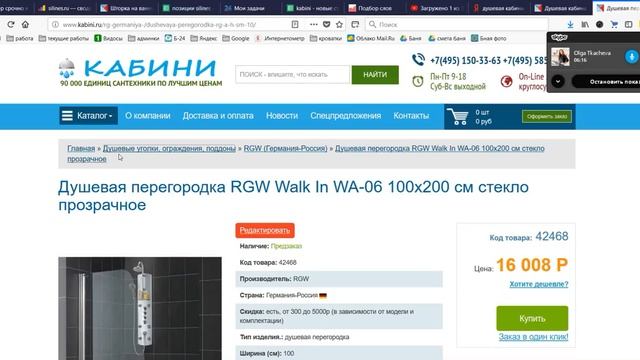The image size is (640, 360).
Task: Focus the browser Поиск search box
Action: [456, 24]
